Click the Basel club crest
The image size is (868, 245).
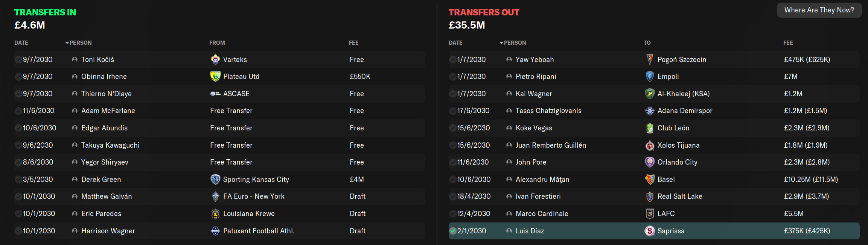coord(650,179)
